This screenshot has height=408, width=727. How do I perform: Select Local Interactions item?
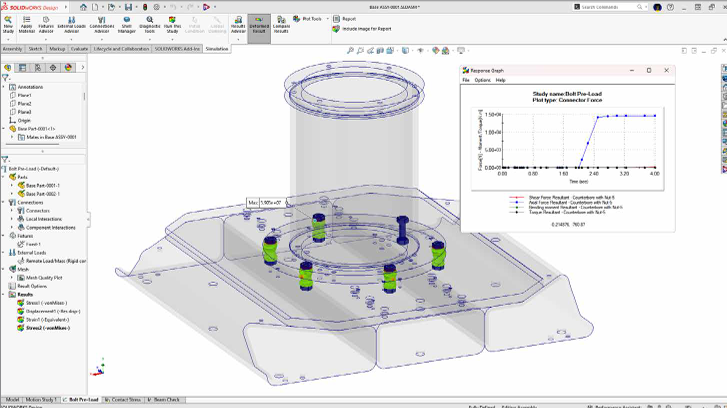click(44, 219)
